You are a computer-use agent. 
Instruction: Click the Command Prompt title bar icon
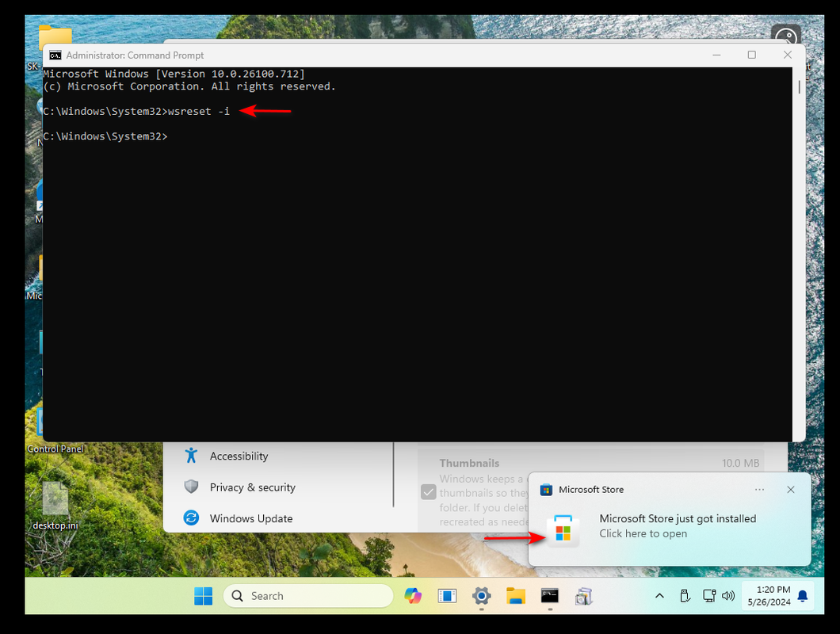55,55
